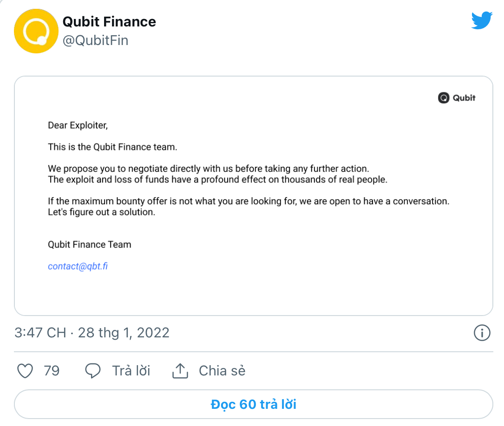Click the "Dear Exploiter," greeting line

click(x=78, y=125)
